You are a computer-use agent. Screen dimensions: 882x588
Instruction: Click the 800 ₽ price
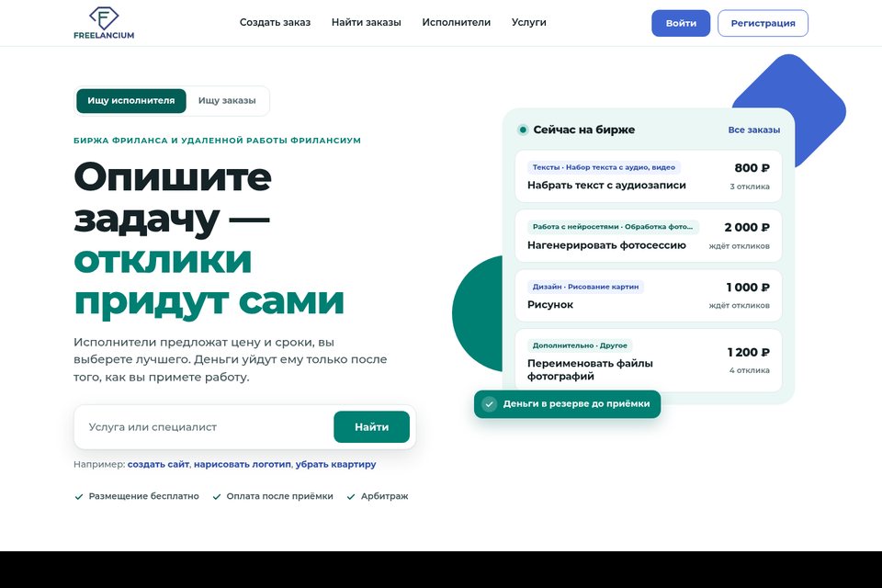[752, 168]
